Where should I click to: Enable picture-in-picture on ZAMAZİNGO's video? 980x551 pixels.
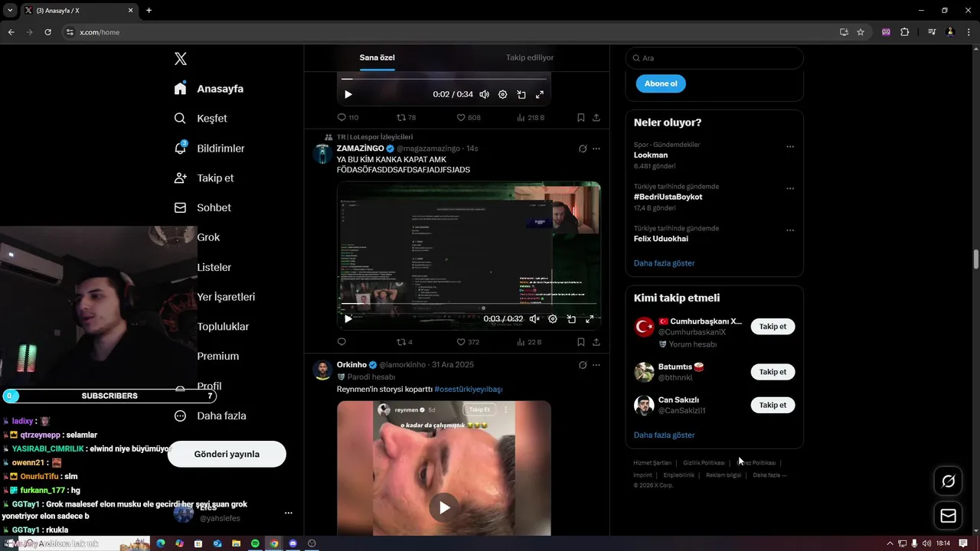pyautogui.click(x=571, y=318)
